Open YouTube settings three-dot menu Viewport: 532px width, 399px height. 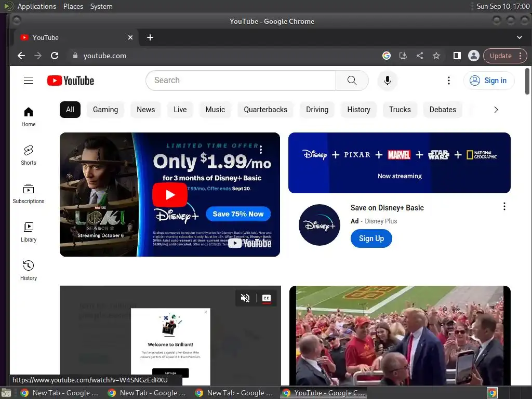448,81
